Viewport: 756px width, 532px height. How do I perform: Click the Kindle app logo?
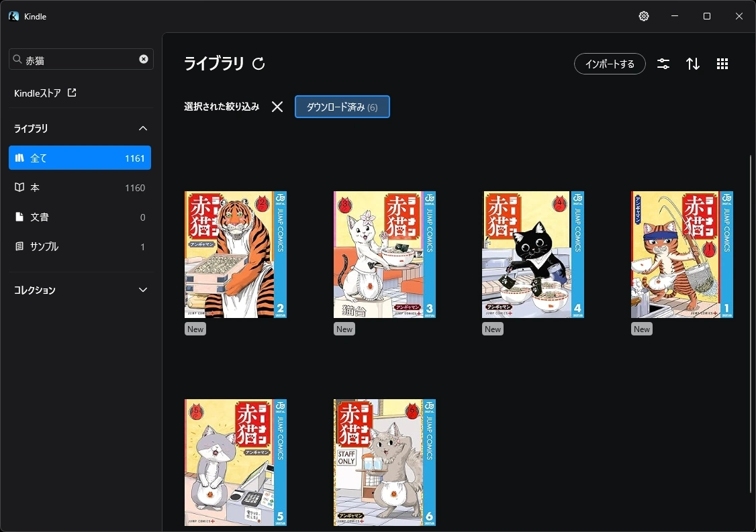pos(13,16)
